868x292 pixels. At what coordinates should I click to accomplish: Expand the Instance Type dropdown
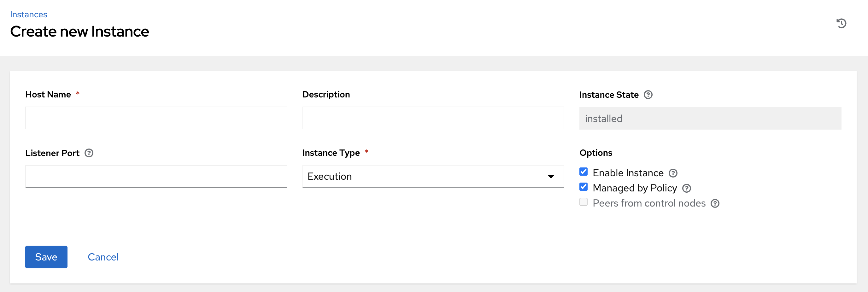[x=433, y=176]
